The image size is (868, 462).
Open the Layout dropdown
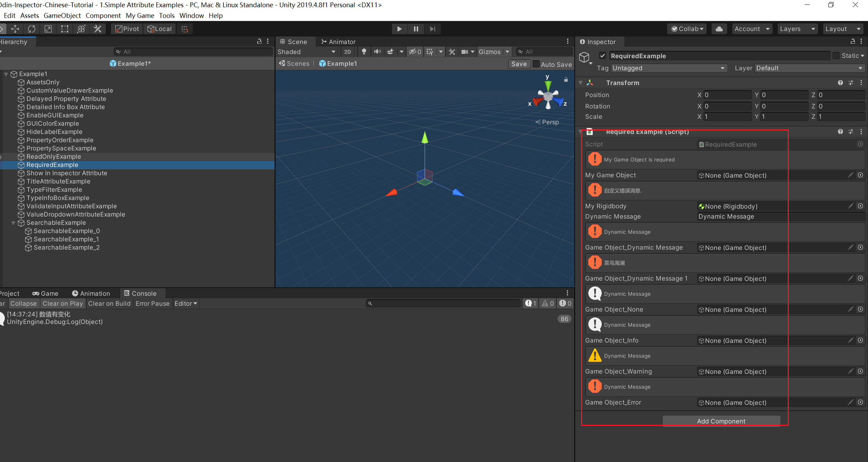tap(843, 29)
